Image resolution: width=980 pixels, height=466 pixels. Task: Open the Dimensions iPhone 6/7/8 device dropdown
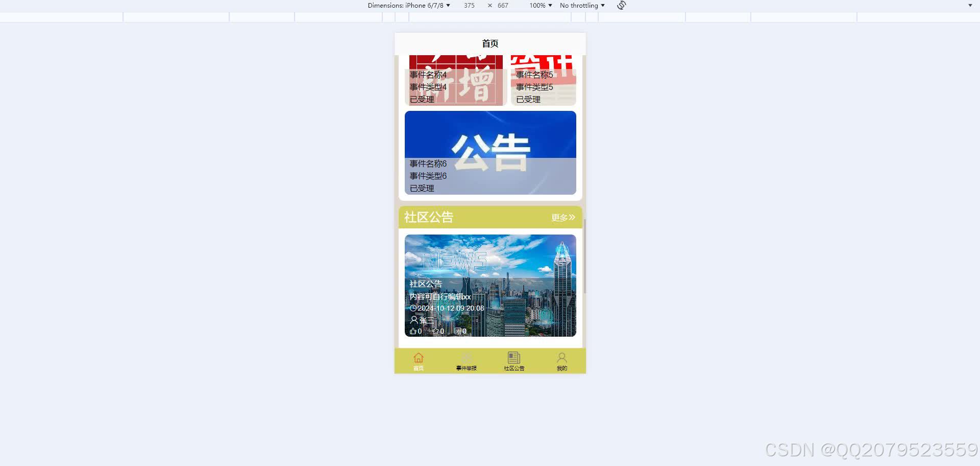coord(409,6)
